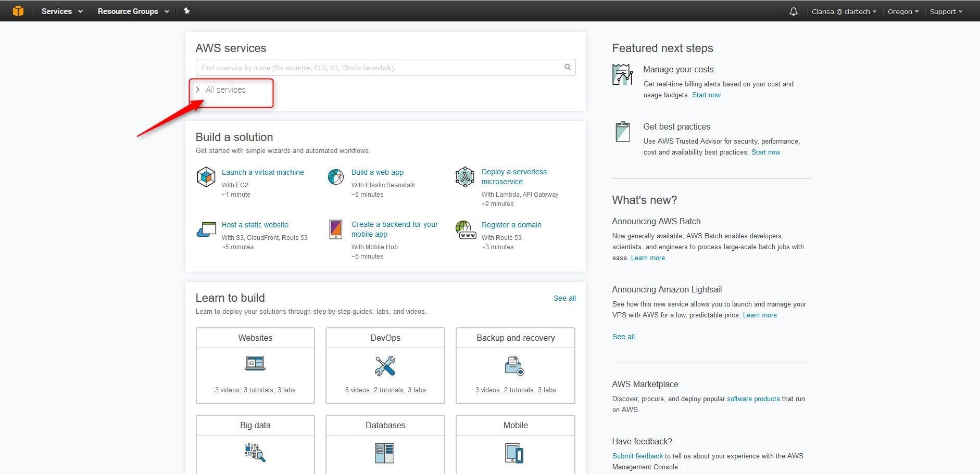
Task: Click the DevOps wrench and screwdriver icon
Action: (385, 366)
